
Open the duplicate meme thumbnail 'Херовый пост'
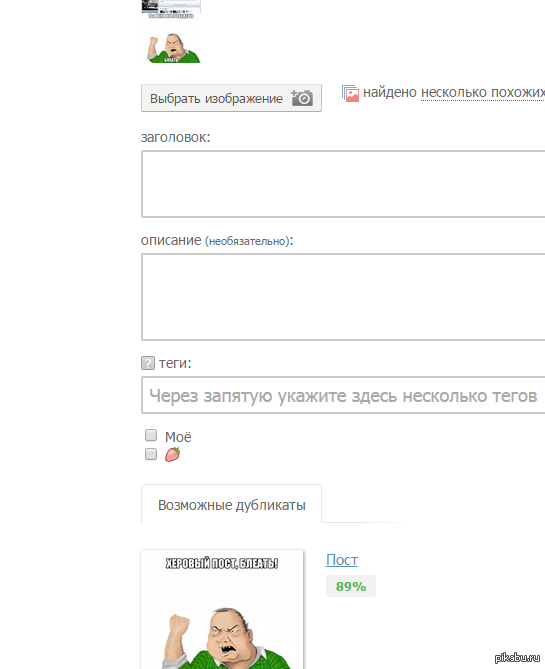(222, 609)
